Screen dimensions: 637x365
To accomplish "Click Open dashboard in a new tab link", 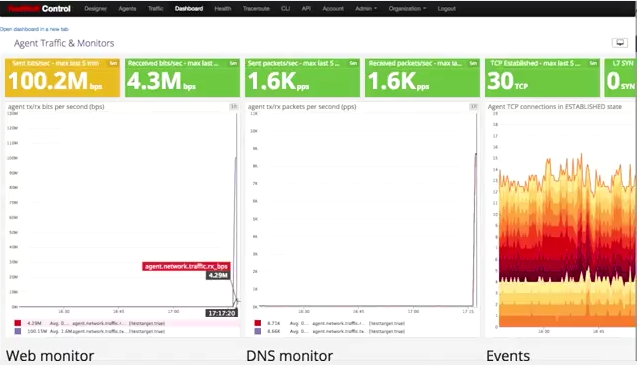I will pyautogui.click(x=34, y=29).
